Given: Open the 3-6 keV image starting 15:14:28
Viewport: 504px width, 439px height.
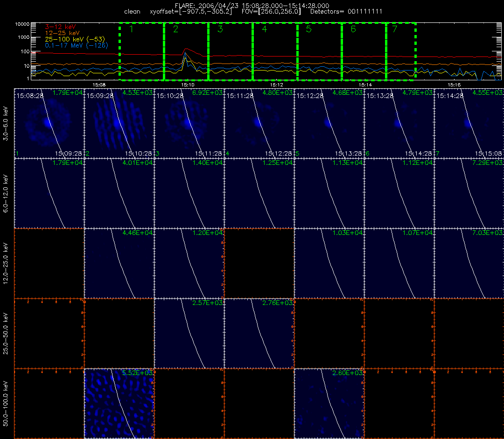Looking at the screenshot, I should (x=469, y=123).
